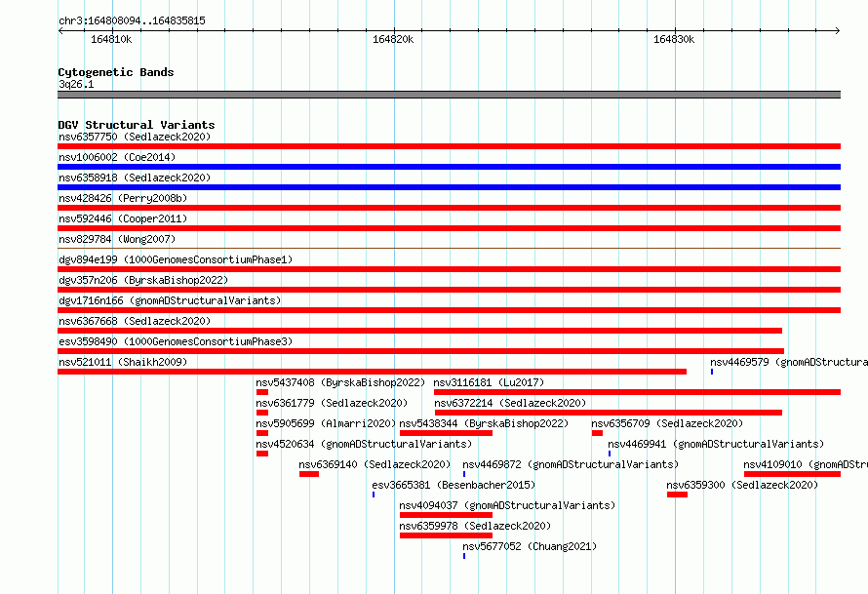
Task: Open the nsv5437408 (ByrskaBishop2022) label
Action: [x=340, y=382]
